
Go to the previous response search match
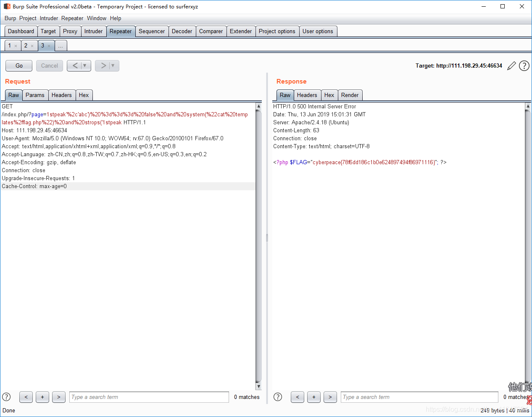click(298, 397)
